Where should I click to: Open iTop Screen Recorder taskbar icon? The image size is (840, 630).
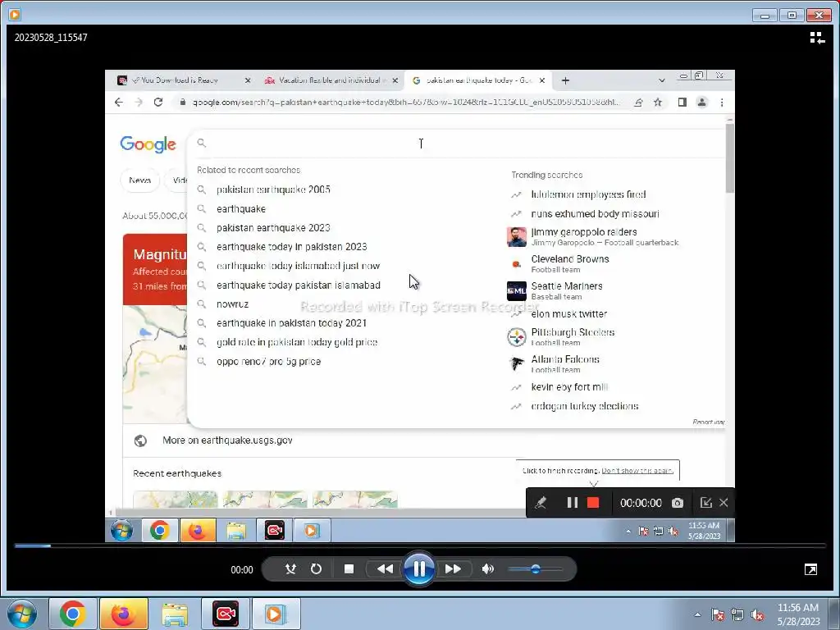coord(226,614)
